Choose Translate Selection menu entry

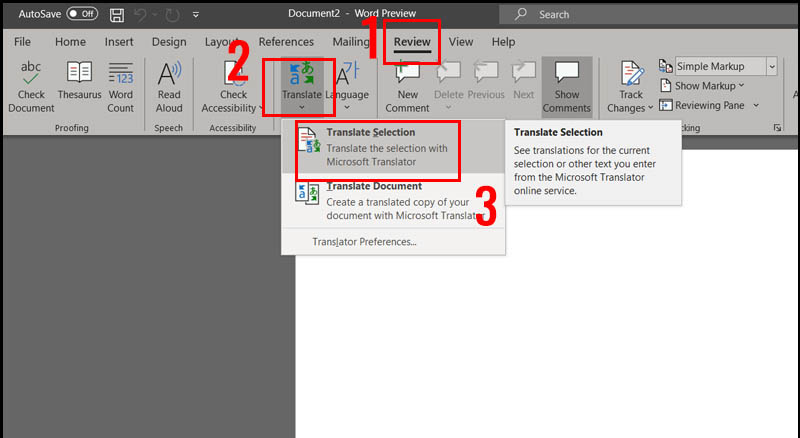pos(378,147)
